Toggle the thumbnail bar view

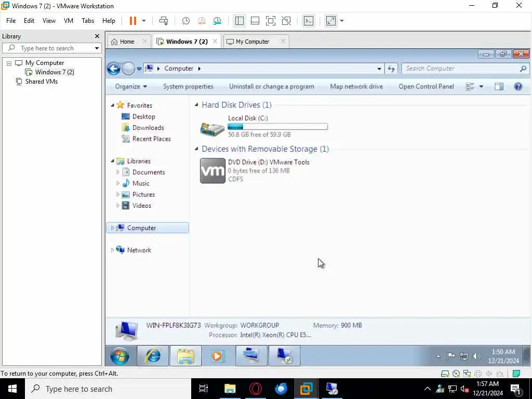pos(255,21)
